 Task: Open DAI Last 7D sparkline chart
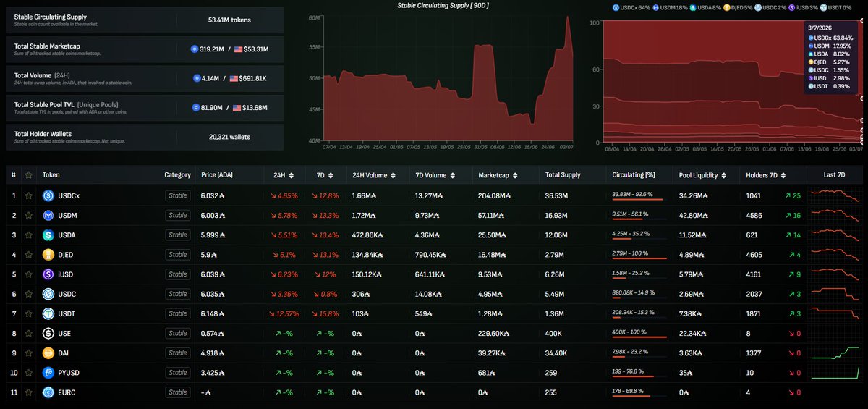click(x=835, y=353)
